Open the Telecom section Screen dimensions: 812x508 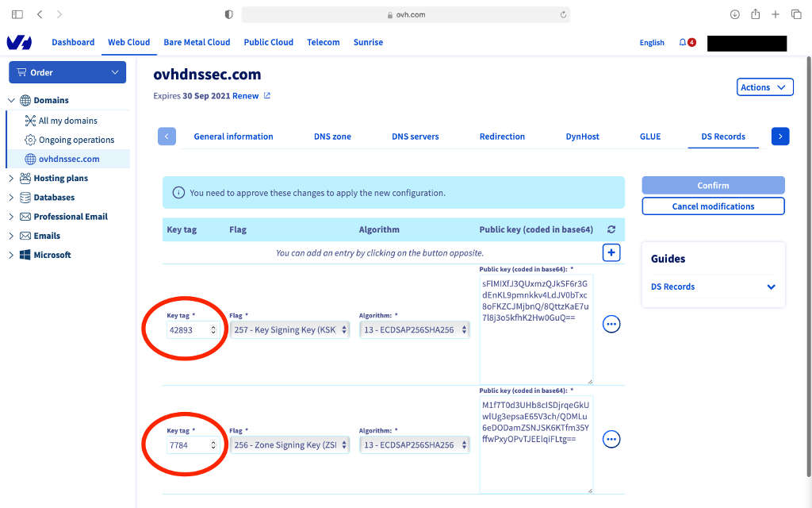(324, 43)
